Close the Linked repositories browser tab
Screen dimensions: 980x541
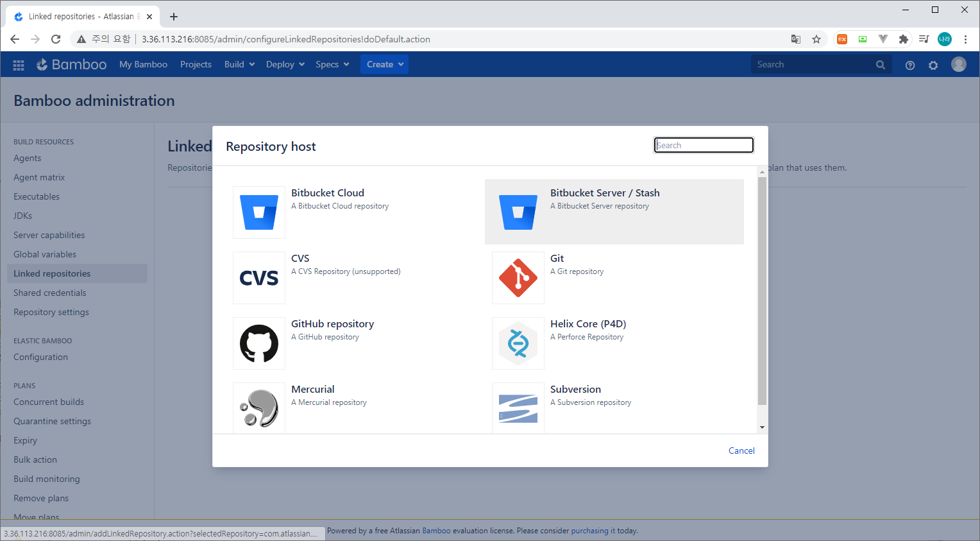[149, 17]
